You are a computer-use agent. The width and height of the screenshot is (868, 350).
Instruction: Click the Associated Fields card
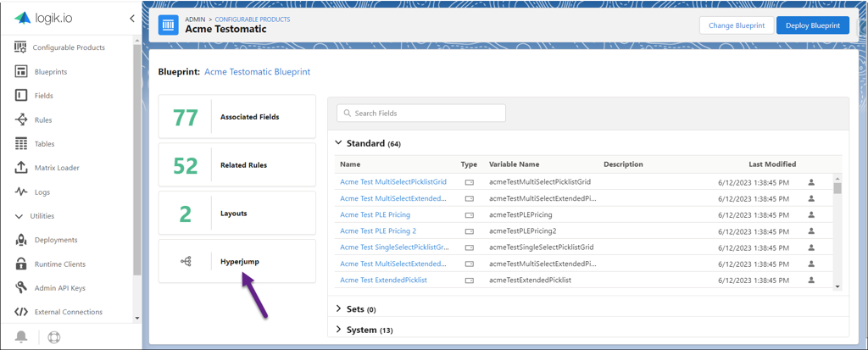[x=237, y=116]
